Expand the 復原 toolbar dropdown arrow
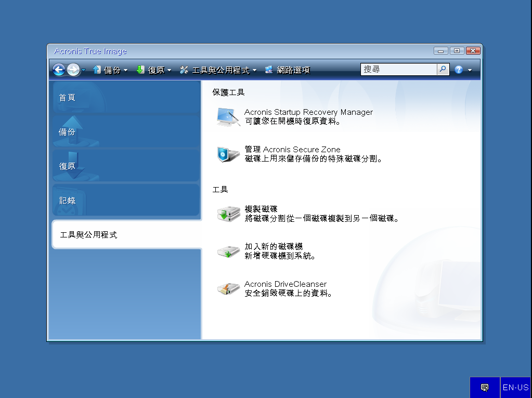 pyautogui.click(x=170, y=70)
